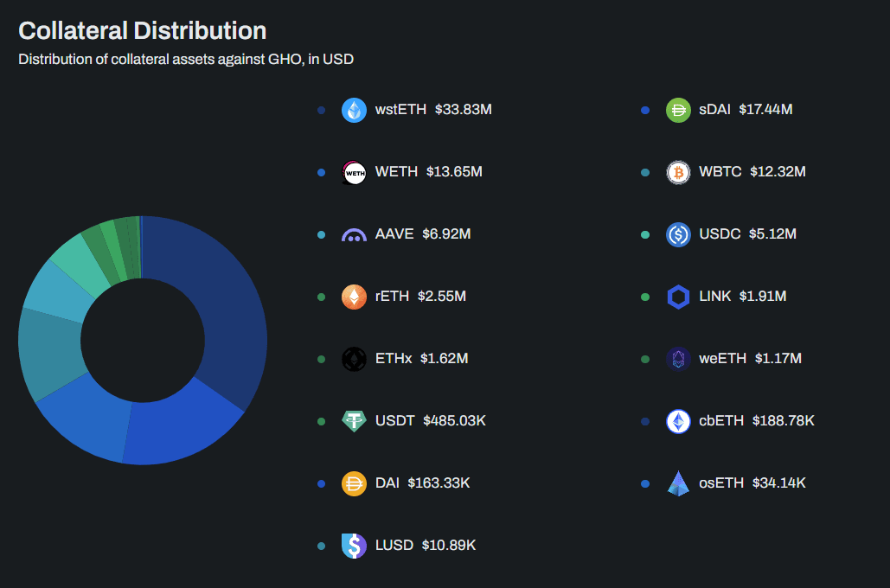Click the USDC legend color dot
The height and width of the screenshot is (588, 890).
645,235
